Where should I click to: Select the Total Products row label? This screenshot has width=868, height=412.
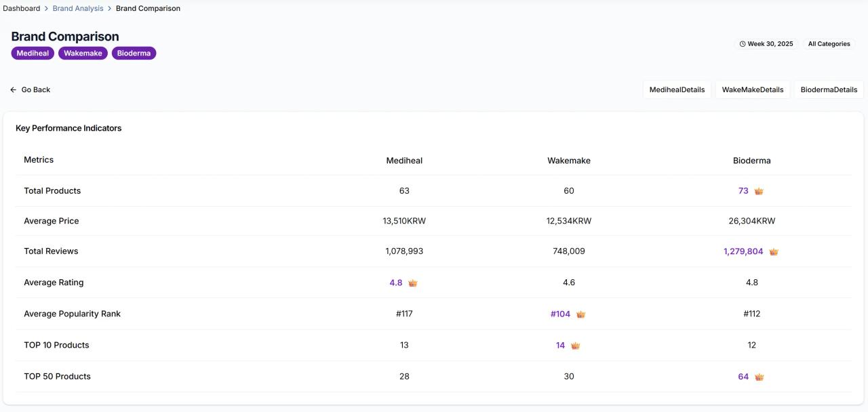[x=52, y=191]
